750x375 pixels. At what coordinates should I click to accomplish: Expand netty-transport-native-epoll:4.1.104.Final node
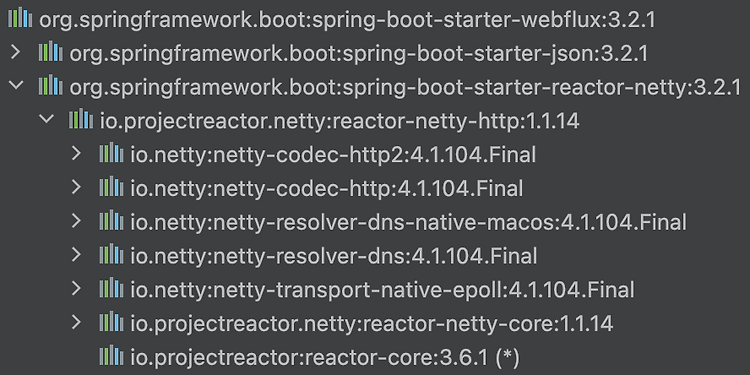[x=77, y=288]
